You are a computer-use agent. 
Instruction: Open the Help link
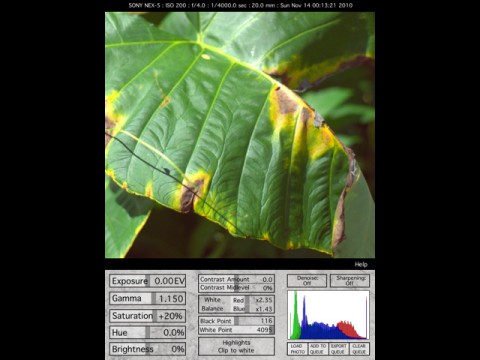click(x=361, y=264)
